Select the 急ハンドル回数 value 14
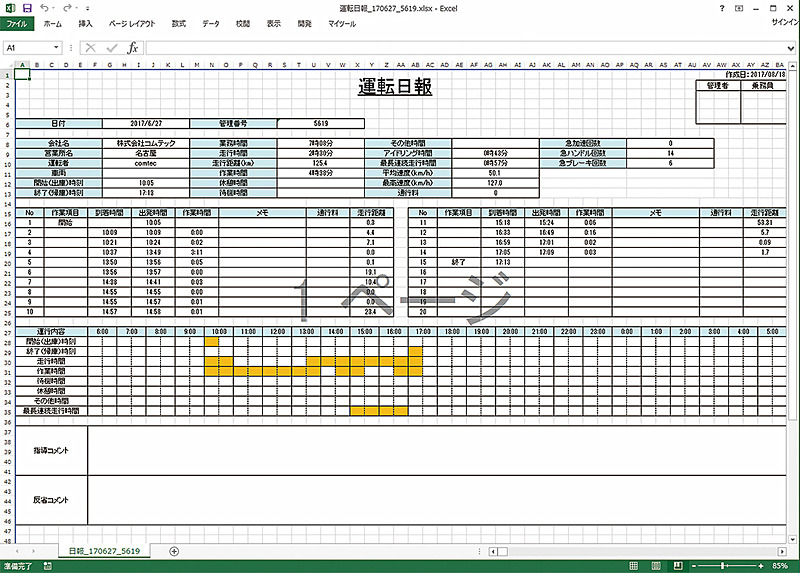Image resolution: width=800 pixels, height=573 pixels. [670, 153]
